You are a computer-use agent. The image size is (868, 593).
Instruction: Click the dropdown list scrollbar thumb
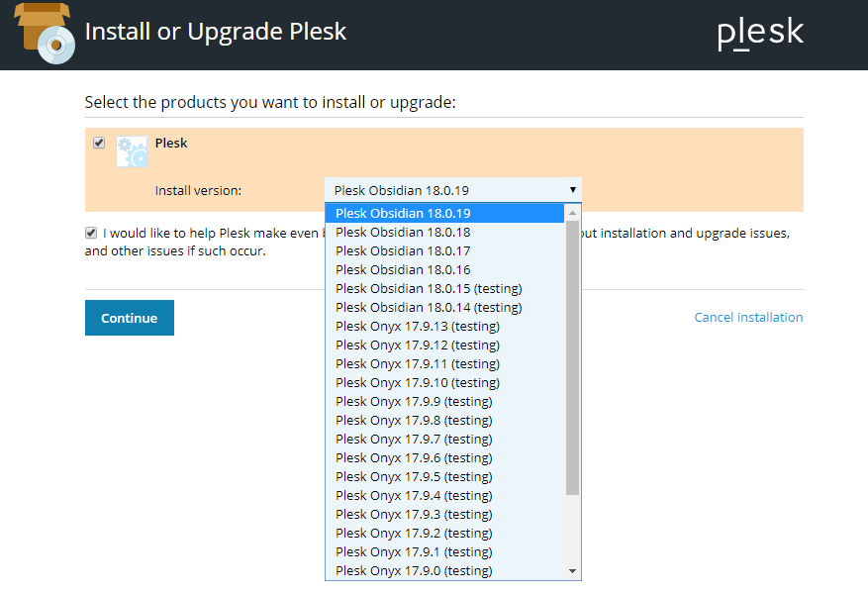click(x=572, y=356)
